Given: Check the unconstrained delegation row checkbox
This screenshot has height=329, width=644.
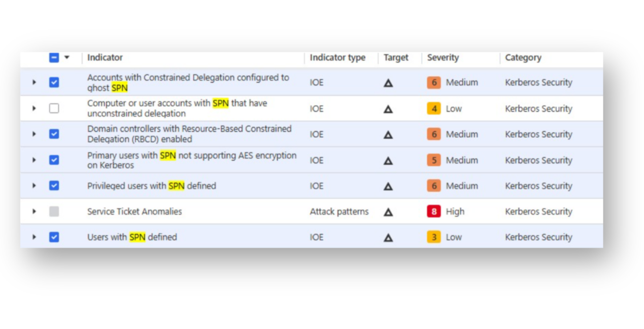Looking at the screenshot, I should (54, 108).
